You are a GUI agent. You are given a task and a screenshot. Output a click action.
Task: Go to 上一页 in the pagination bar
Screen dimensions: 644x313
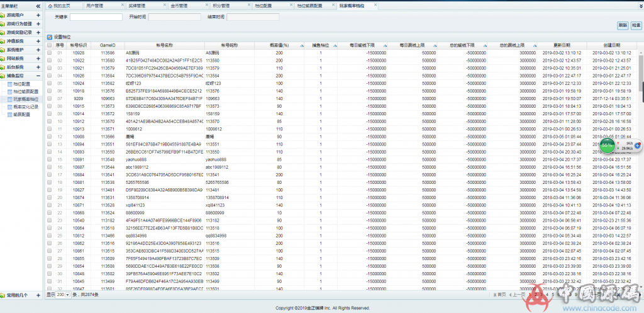coord(517,295)
